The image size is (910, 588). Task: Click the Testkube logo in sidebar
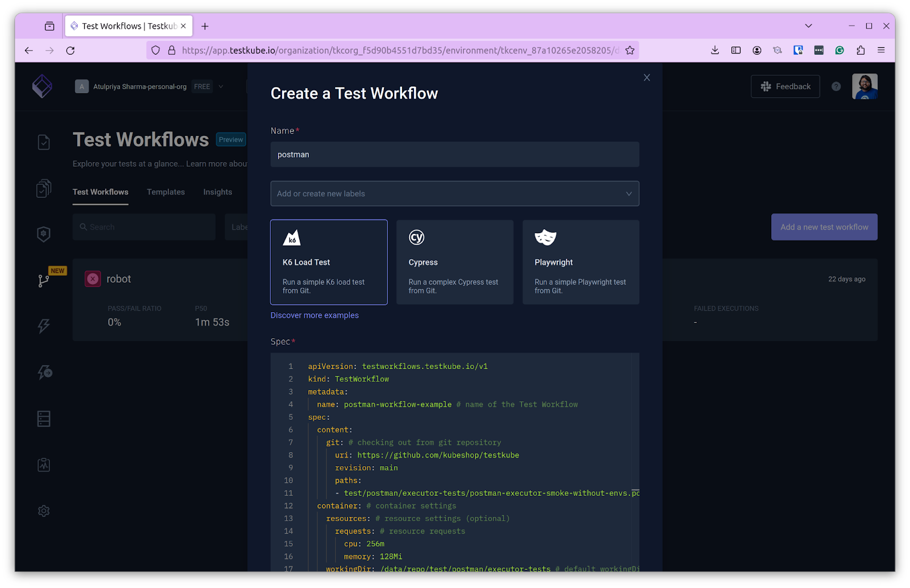pyautogui.click(x=42, y=86)
